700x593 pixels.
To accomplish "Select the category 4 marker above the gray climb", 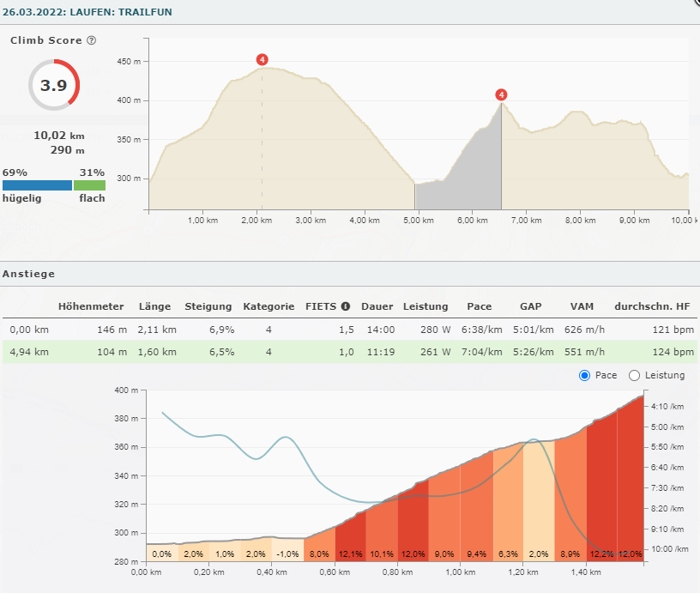I will (x=501, y=94).
